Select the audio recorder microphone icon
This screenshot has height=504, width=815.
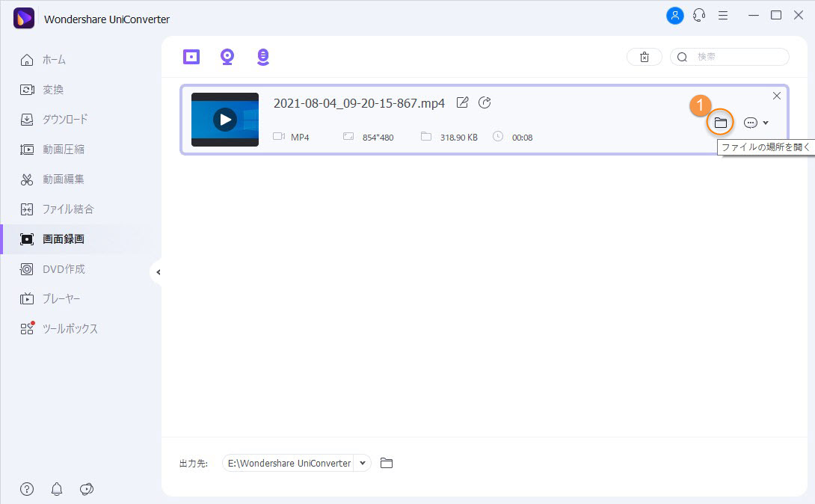coord(262,56)
